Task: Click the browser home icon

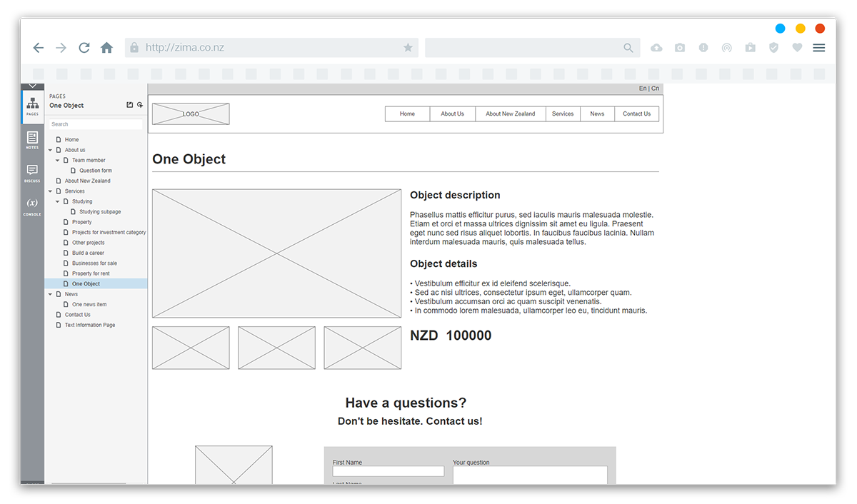Action: (x=106, y=48)
